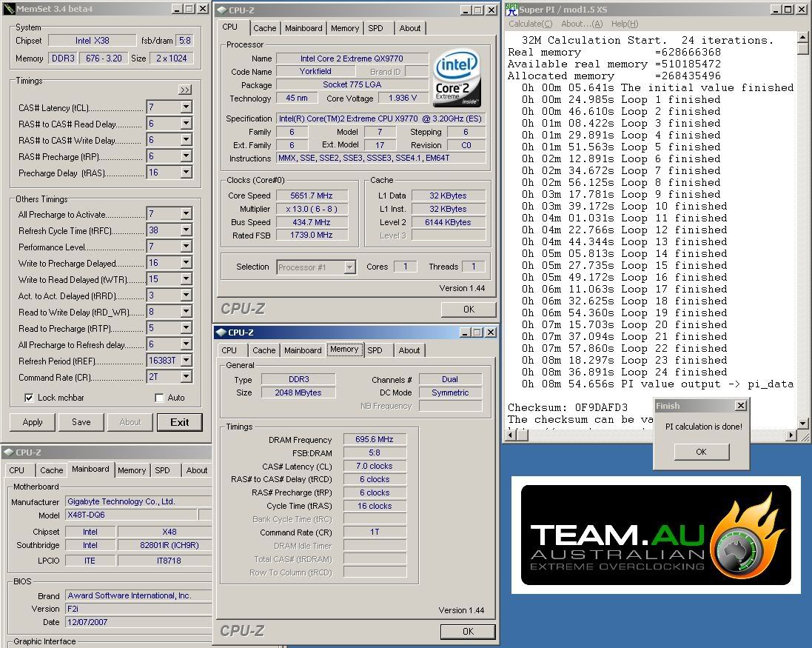812x648 pixels.
Task: Switch to Memory tab in top CPU-Z
Action: 345,28
